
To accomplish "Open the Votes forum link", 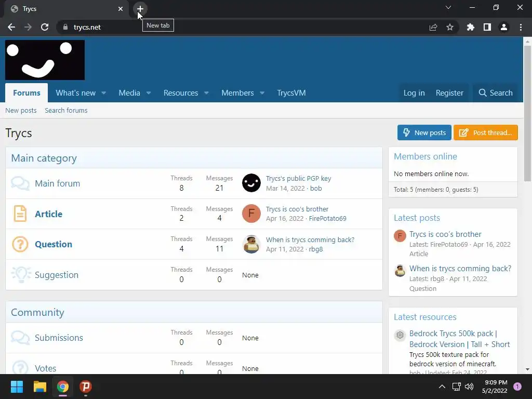I will [46, 368].
